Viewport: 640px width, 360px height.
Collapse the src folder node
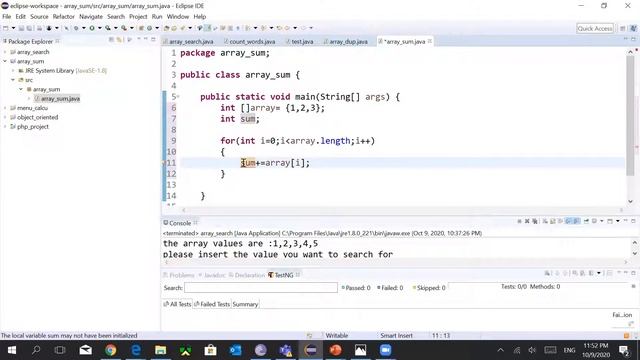point(13,80)
